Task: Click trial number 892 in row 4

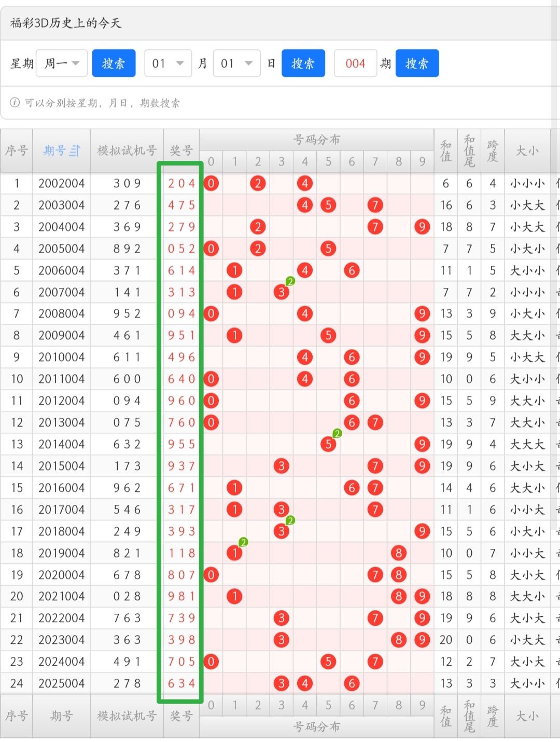Action: [x=127, y=249]
